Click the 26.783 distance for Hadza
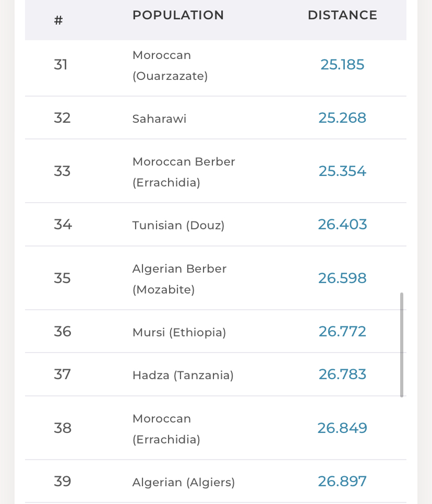The image size is (432, 504). click(x=342, y=374)
